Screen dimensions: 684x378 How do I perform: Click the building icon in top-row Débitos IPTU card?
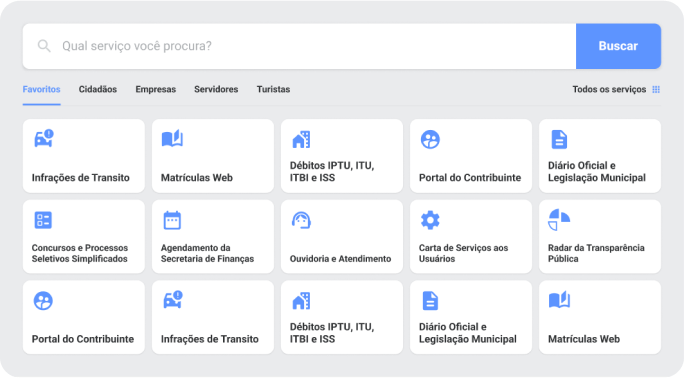(x=301, y=140)
